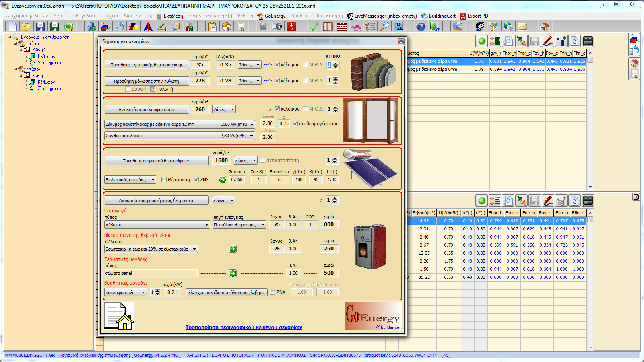Toggle the Μ.Θ.Χ checkbox in the external insulation row
Viewport: 644px width, 362px height.
tap(305, 65)
